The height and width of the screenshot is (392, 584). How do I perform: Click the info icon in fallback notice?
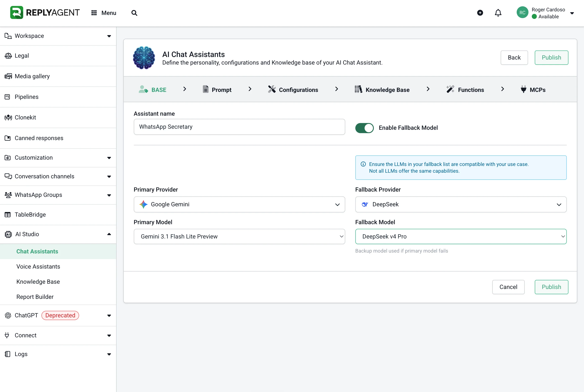pyautogui.click(x=363, y=164)
